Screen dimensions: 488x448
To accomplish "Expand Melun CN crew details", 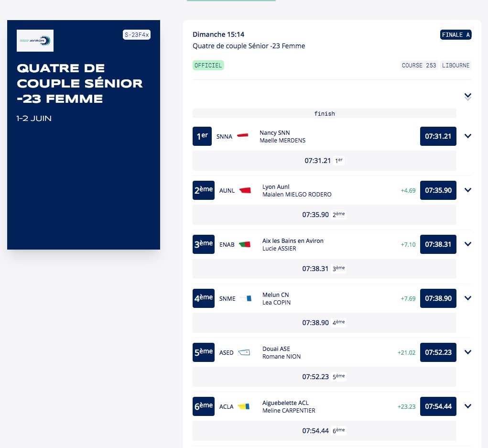I will [x=468, y=298].
